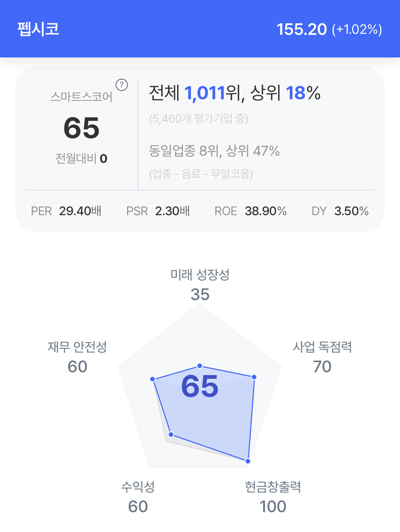
Task: Tap the 사업 독점력 data point on radar
Action: click(254, 377)
